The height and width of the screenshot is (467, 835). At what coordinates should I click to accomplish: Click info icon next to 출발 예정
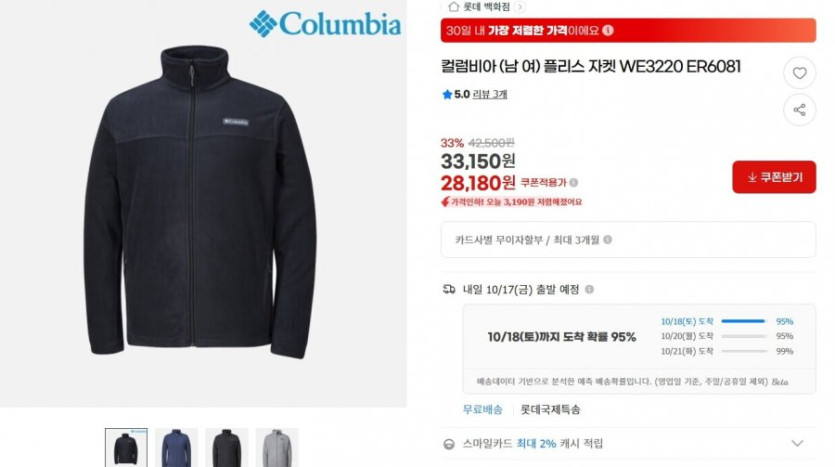590,289
